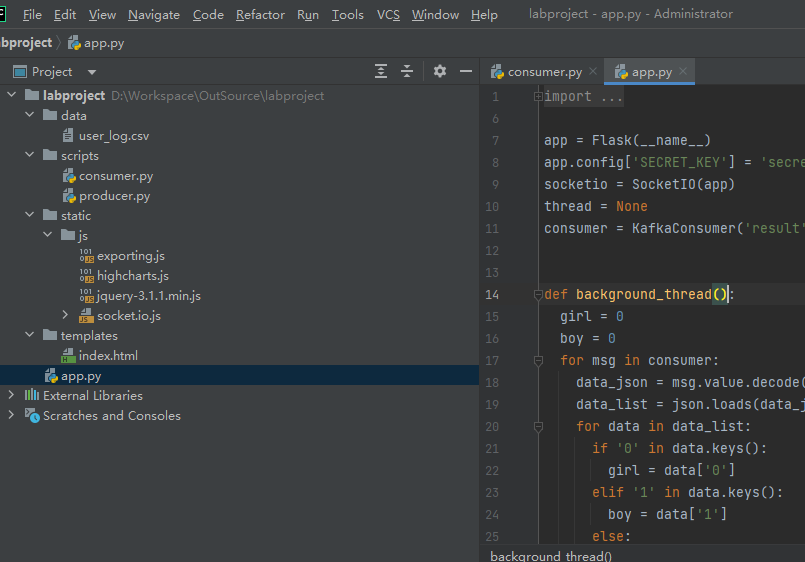The height and width of the screenshot is (562, 805).
Task: Open the Help menu
Action: 484,15
